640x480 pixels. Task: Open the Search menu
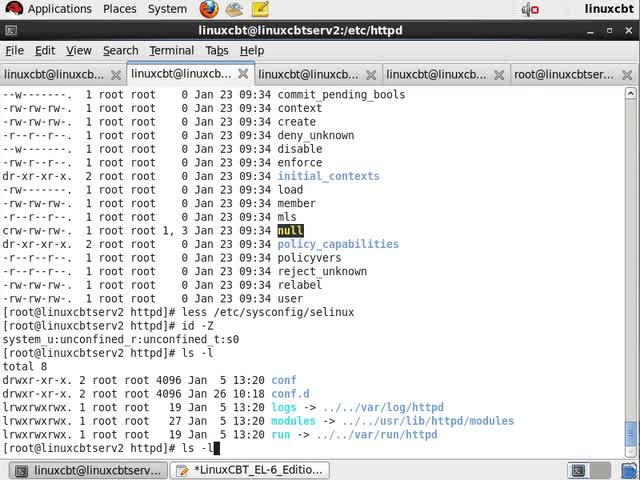click(x=120, y=51)
